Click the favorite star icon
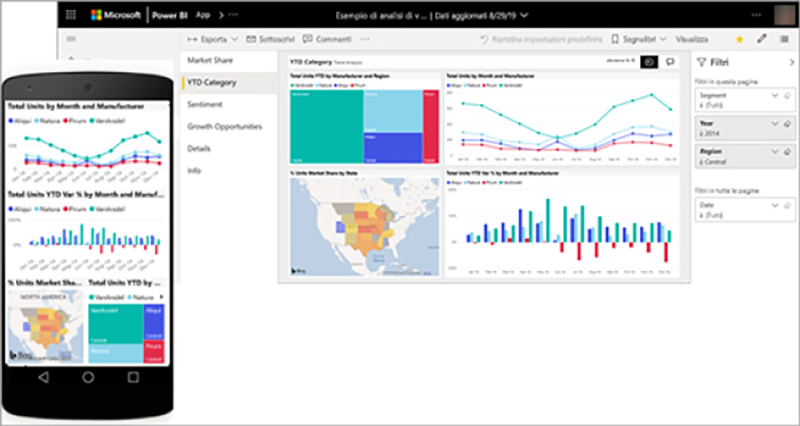 pyautogui.click(x=739, y=38)
